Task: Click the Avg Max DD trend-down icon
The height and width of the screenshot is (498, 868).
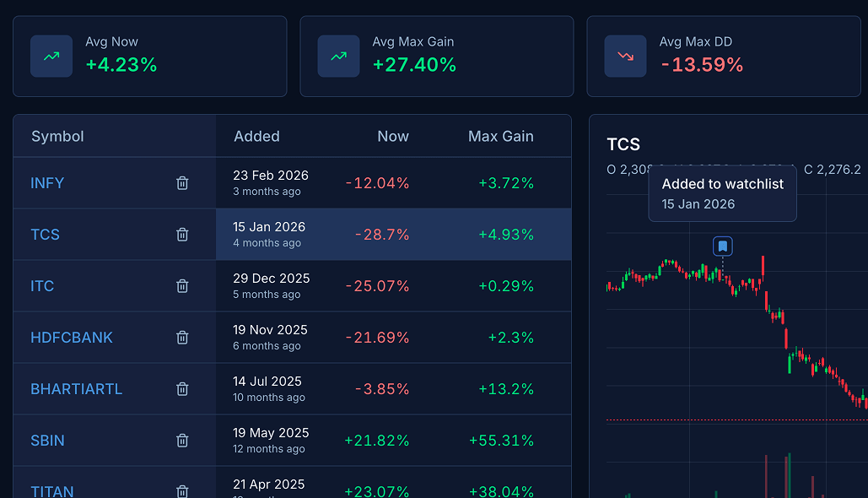Action: pos(626,56)
